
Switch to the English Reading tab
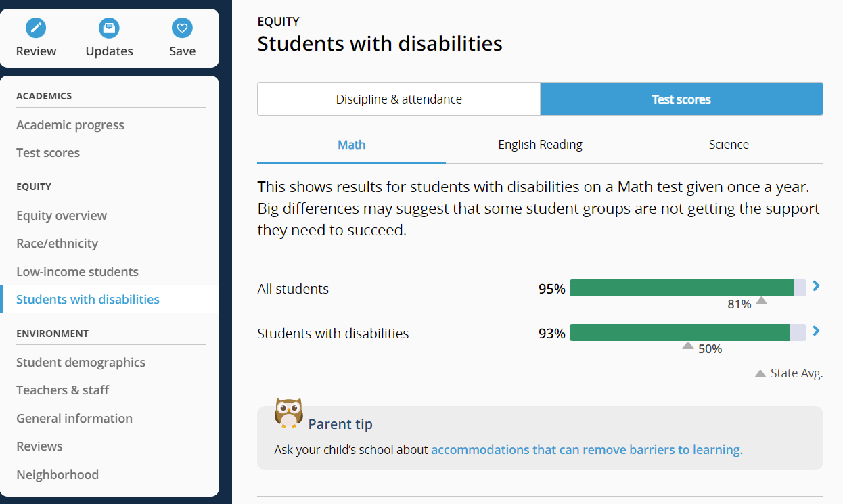540,145
